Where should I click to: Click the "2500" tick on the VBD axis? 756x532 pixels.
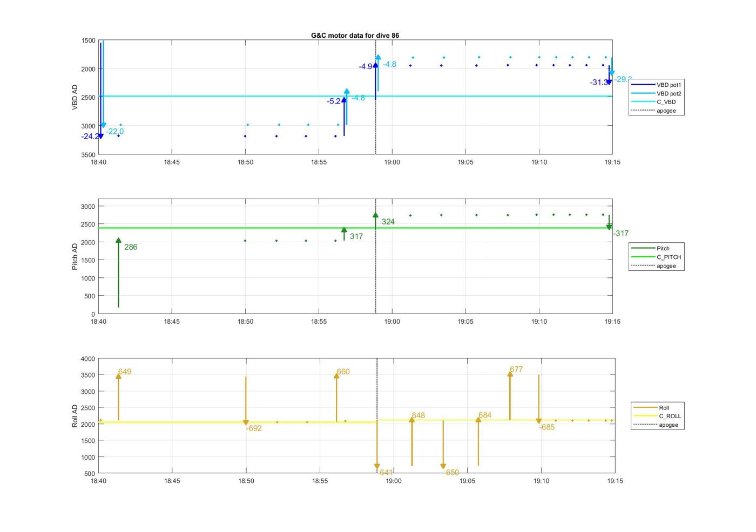pyautogui.click(x=88, y=98)
